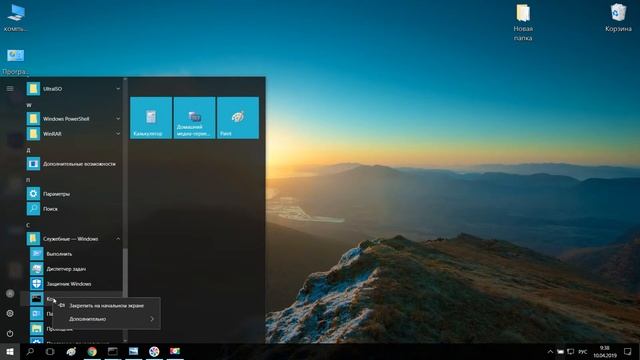Click the taskbar icon left of Chrome
Screen dimensions: 640x360
[71, 351]
